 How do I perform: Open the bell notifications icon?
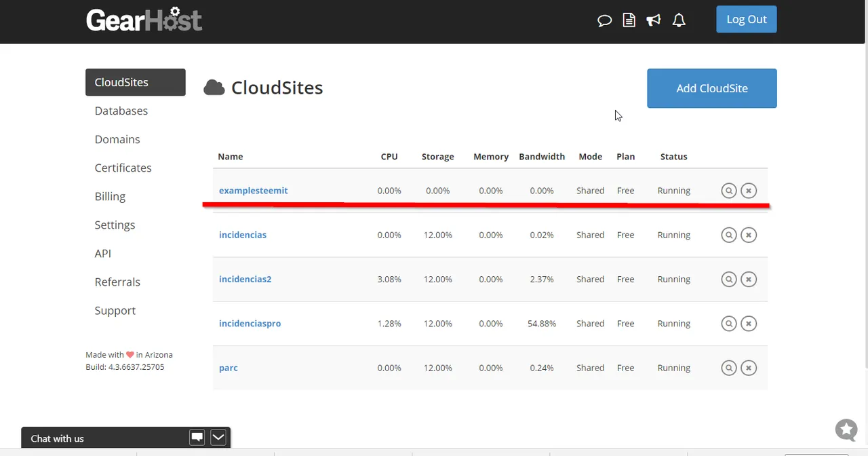[x=679, y=20]
